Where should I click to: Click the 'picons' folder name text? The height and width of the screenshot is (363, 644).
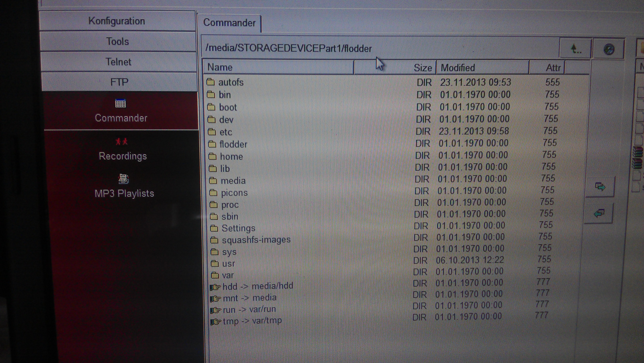[x=234, y=193]
